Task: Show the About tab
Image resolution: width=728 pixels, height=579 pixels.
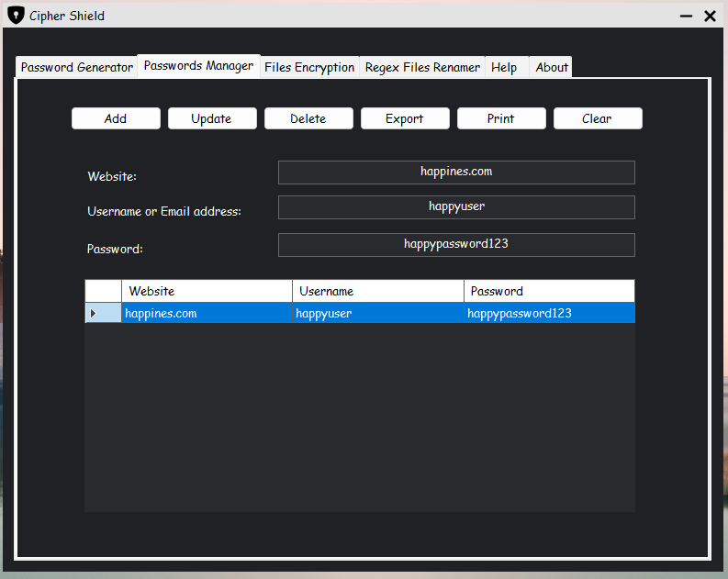Action: [x=552, y=67]
